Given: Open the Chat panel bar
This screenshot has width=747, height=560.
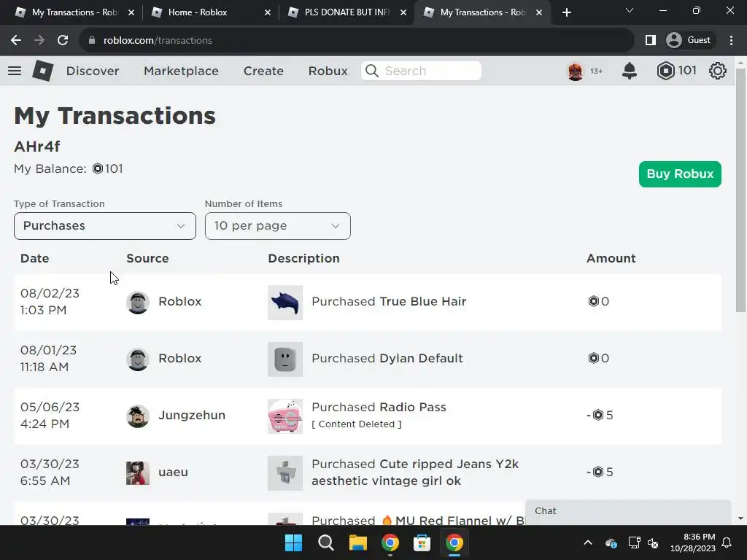Looking at the screenshot, I should click(x=628, y=511).
